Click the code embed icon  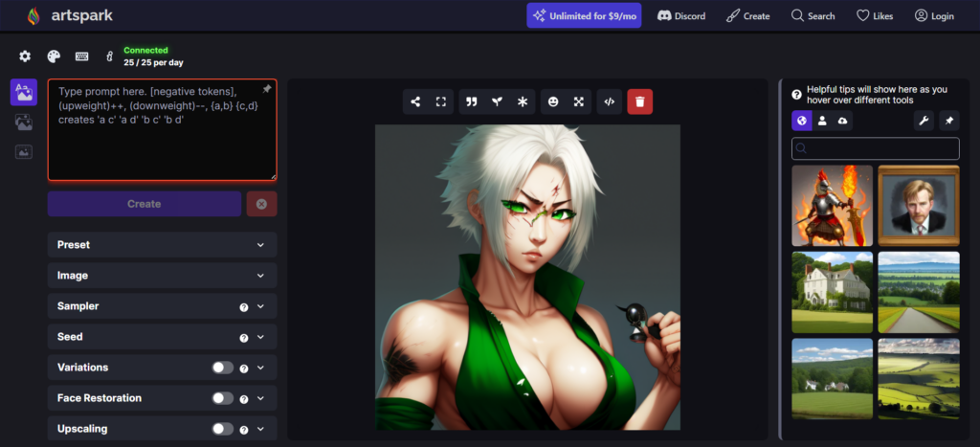[609, 101]
